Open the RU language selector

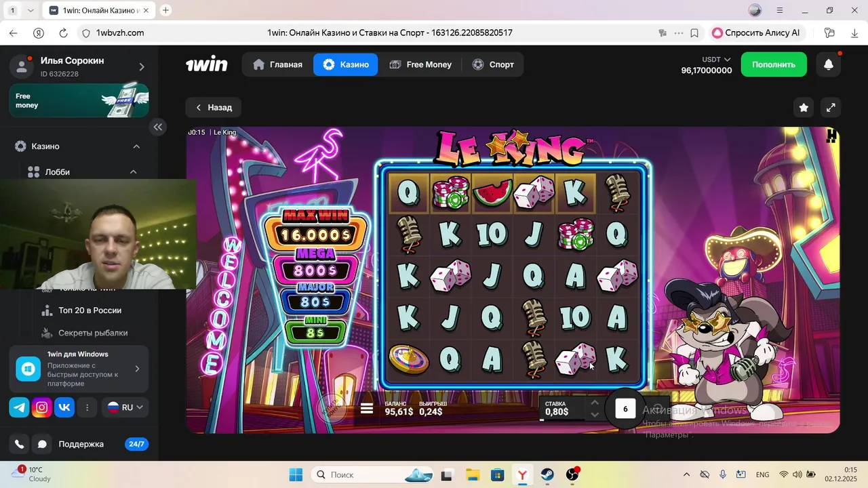pos(126,407)
